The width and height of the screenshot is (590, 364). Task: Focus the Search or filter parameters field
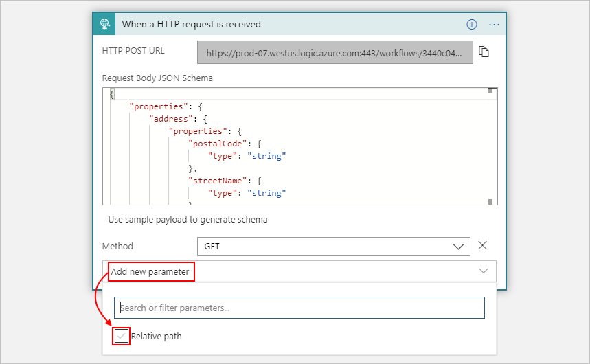pos(299,308)
